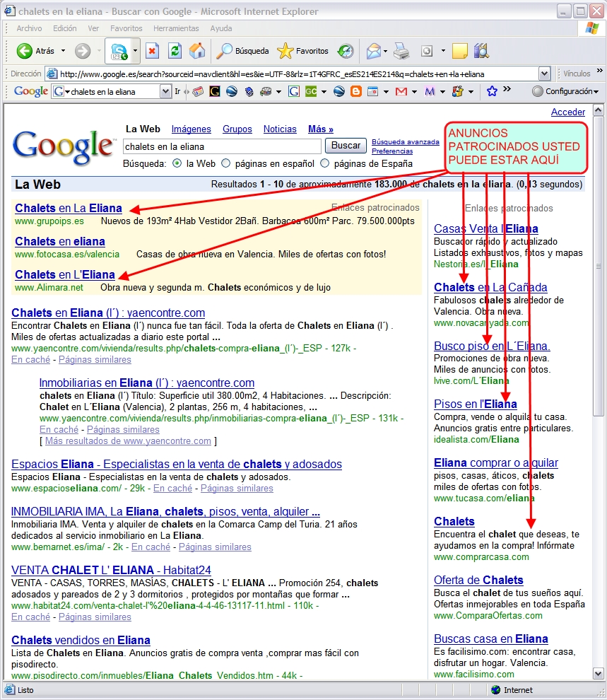Open 'Más »' Google services link

coord(321,129)
